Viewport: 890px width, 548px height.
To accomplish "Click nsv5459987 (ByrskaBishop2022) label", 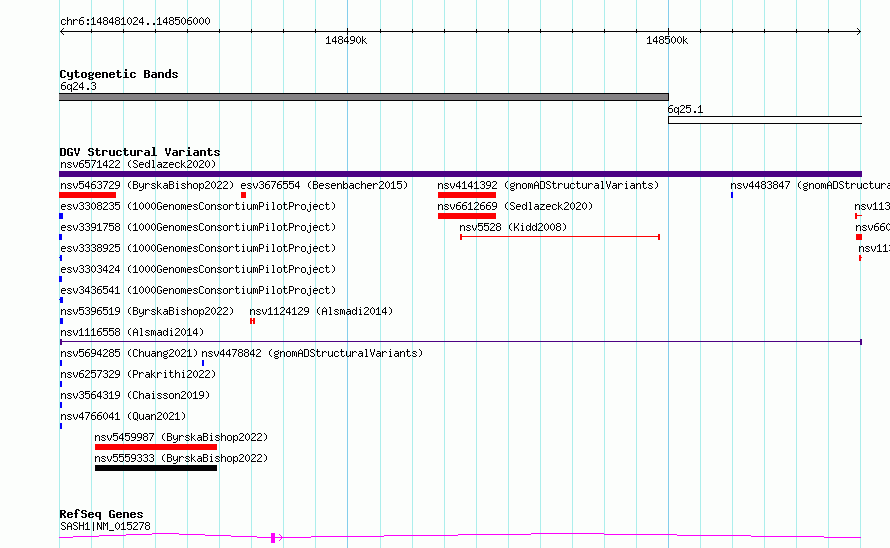I will pos(181,437).
